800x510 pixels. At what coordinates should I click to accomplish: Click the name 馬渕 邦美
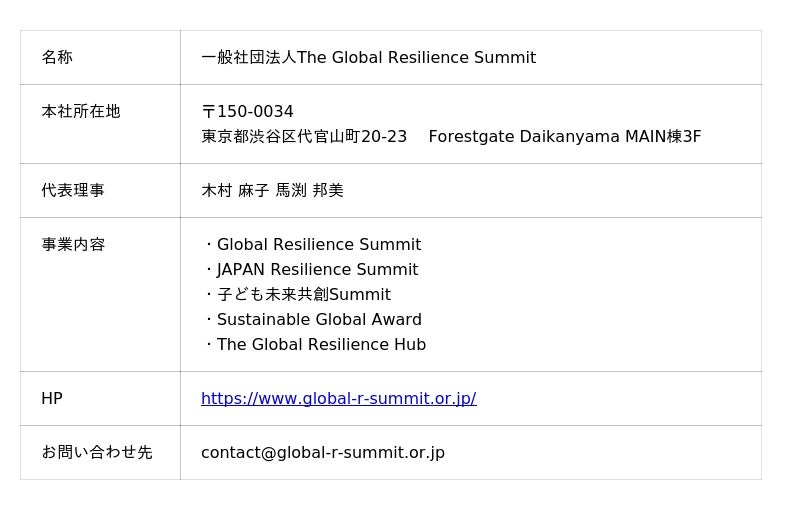coord(310,191)
